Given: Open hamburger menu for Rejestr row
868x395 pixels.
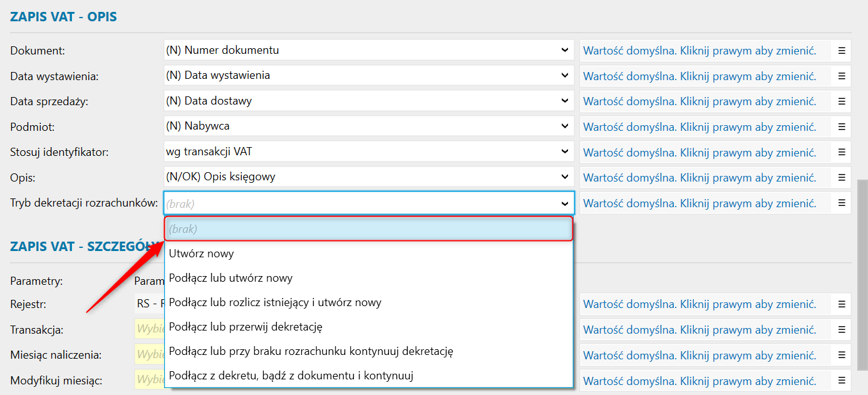Looking at the screenshot, I should [842, 304].
